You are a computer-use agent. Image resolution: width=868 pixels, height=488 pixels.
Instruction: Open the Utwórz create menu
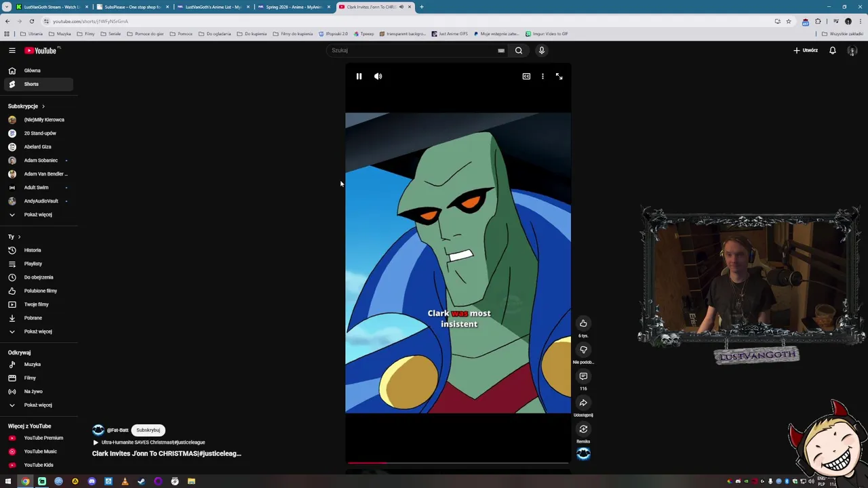tap(806, 50)
